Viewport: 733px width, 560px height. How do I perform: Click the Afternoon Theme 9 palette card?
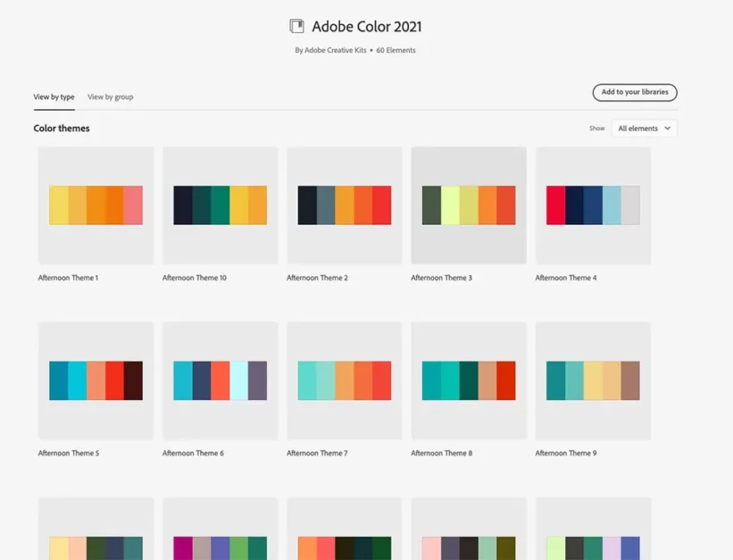593,380
